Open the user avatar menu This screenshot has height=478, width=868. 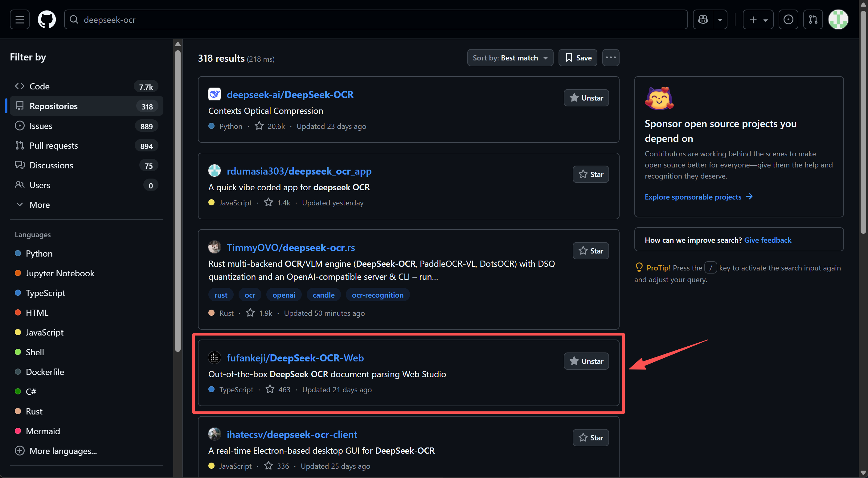pos(838,19)
